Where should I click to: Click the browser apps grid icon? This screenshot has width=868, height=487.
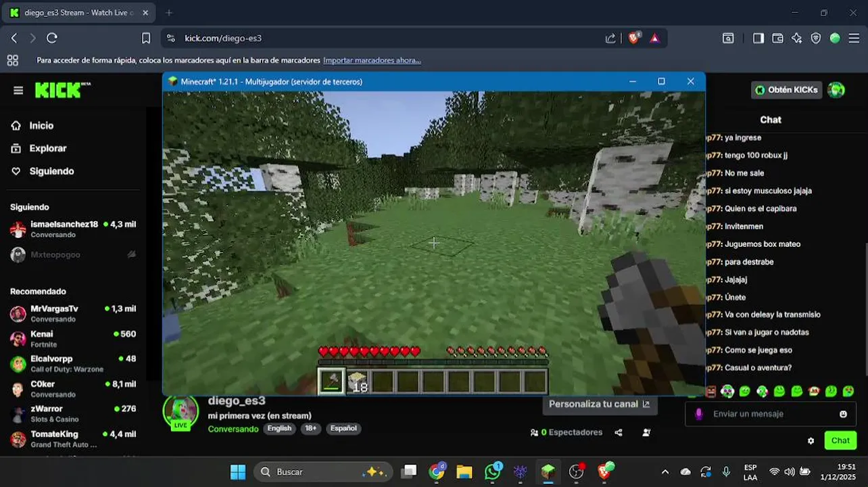13,60
